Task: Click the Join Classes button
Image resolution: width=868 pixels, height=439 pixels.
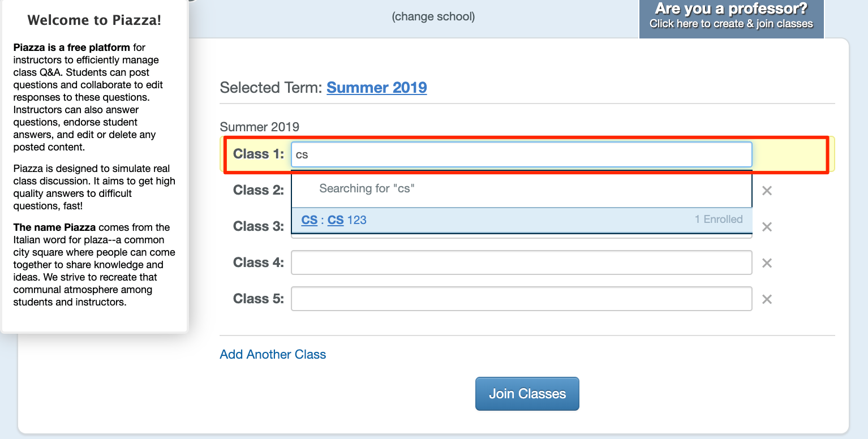Action: tap(527, 394)
